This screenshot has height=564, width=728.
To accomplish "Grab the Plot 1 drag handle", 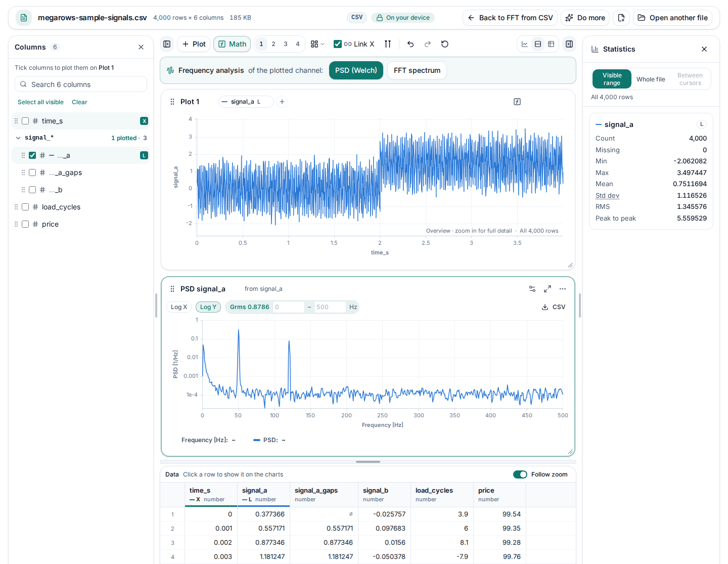I will coord(172,102).
